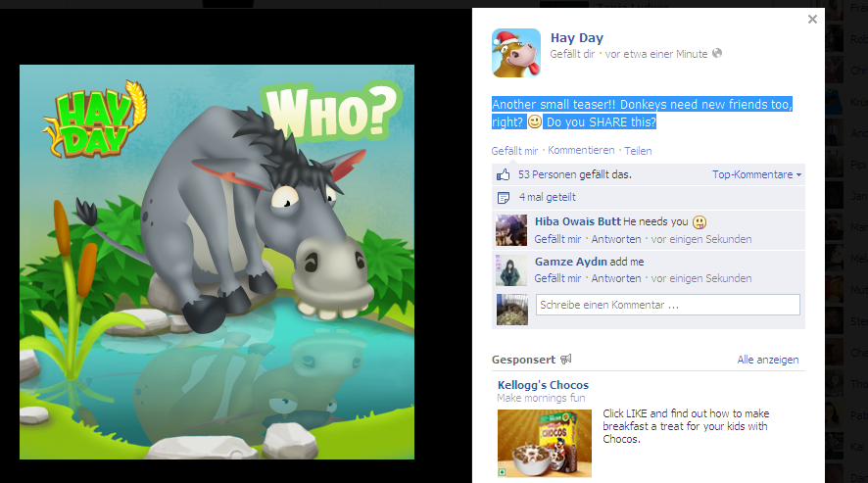Close the photo viewer with the X
Viewport: 868px width, 483px height.
coord(812,20)
